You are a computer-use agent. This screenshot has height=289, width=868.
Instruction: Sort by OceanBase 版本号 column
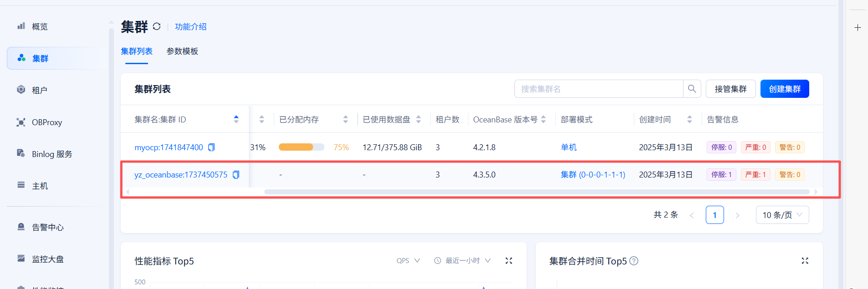tap(543, 119)
